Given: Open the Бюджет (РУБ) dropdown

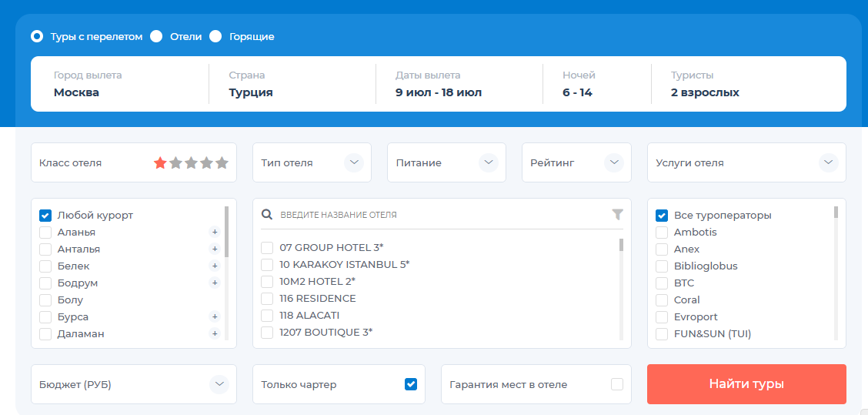Looking at the screenshot, I should 219,384.
